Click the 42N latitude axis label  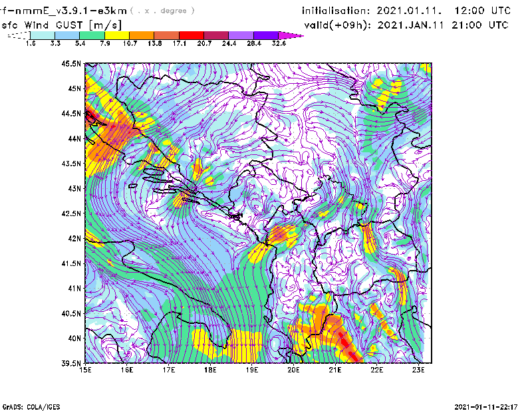[73, 238]
